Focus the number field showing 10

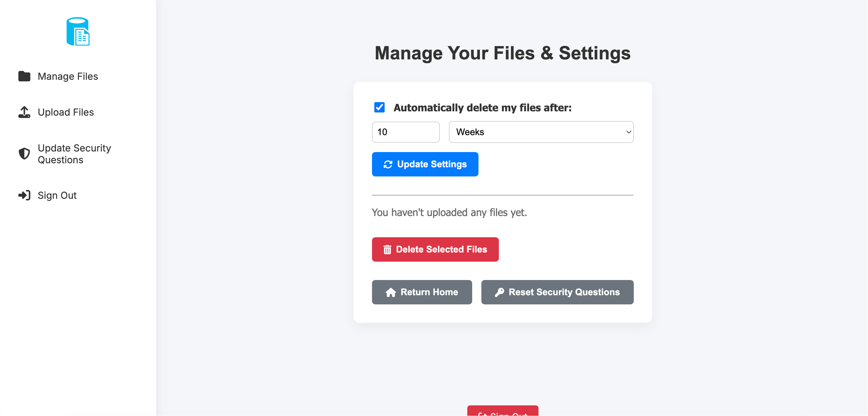(x=405, y=132)
